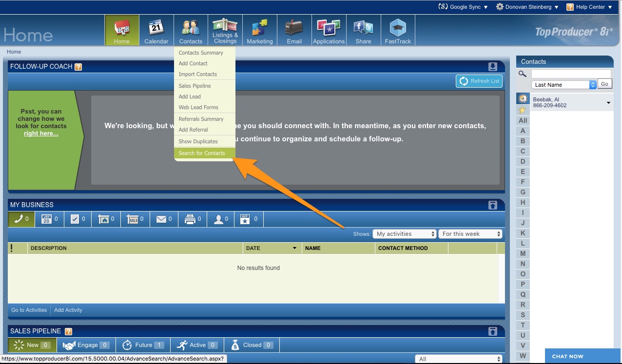Click the magnifier icon in Contacts panel

(x=523, y=74)
